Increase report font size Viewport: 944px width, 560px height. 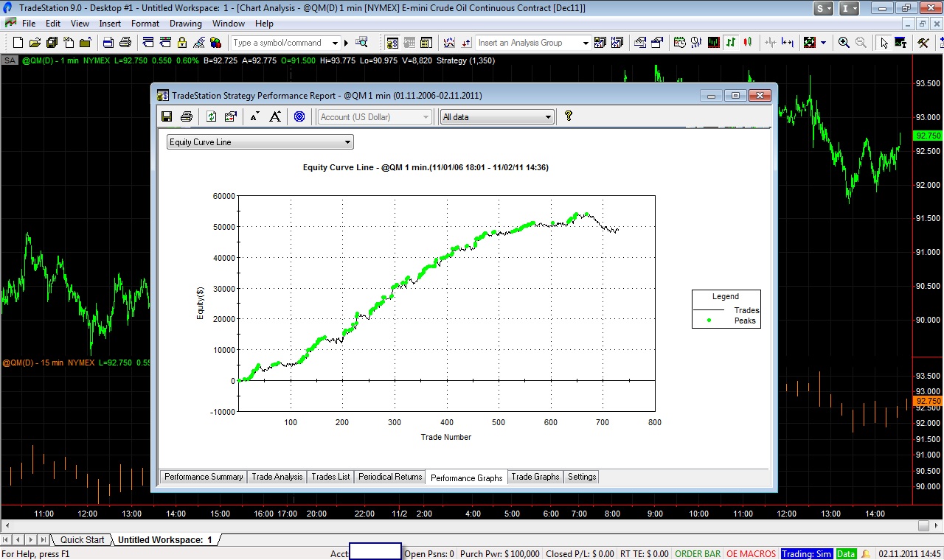point(275,116)
